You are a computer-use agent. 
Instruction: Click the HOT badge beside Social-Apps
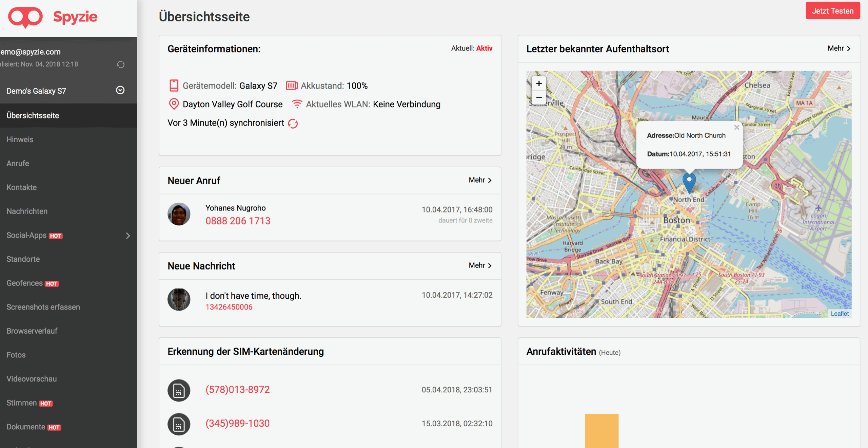(x=56, y=236)
